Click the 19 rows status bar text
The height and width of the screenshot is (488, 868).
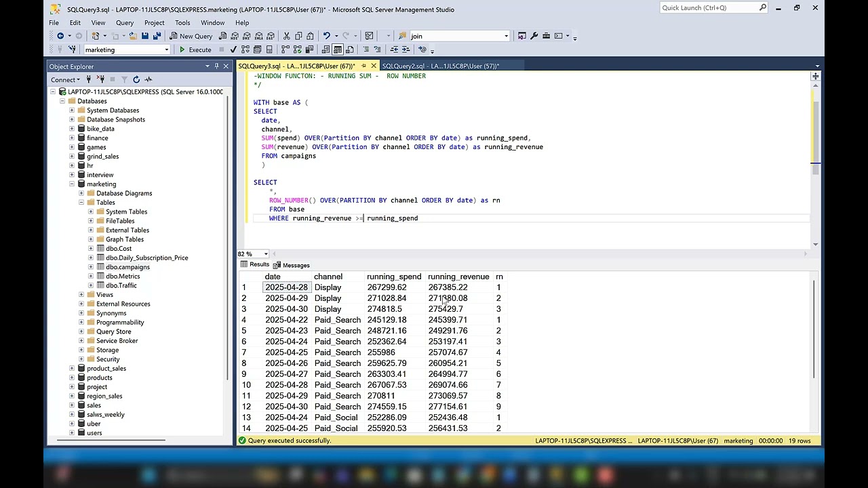point(800,441)
